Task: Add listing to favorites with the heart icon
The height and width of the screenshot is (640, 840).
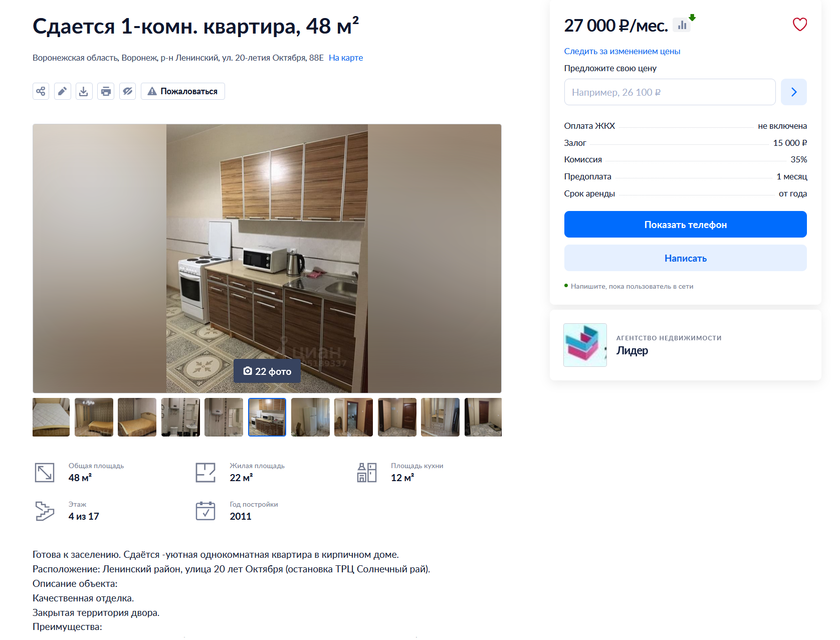Action: point(799,25)
